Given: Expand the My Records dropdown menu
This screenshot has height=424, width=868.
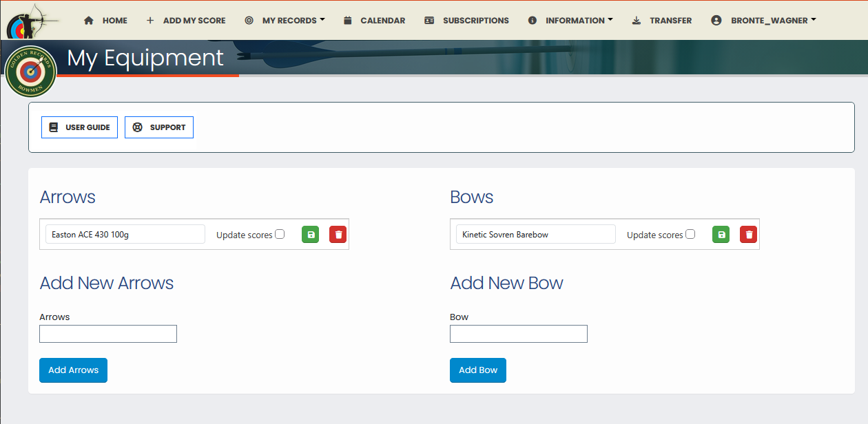Looking at the screenshot, I should click(285, 21).
